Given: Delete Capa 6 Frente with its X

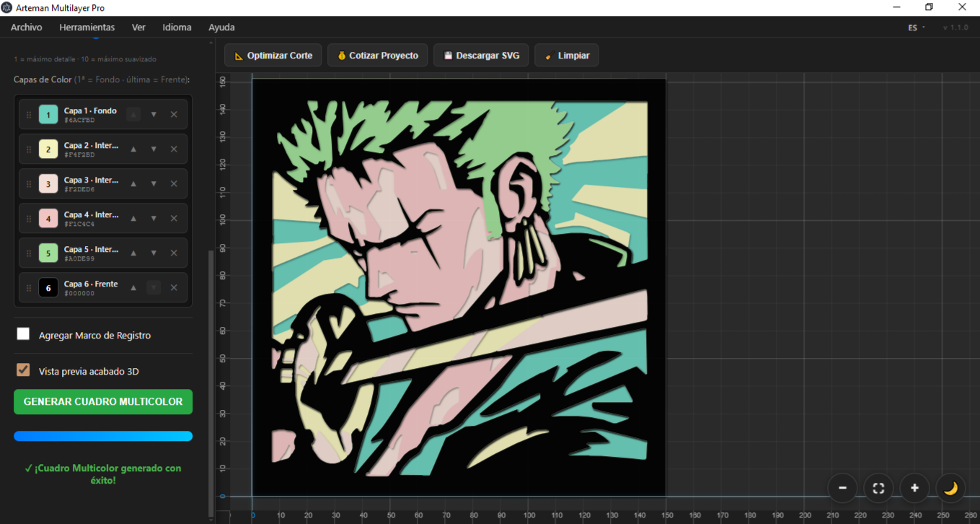Looking at the screenshot, I should 174,287.
